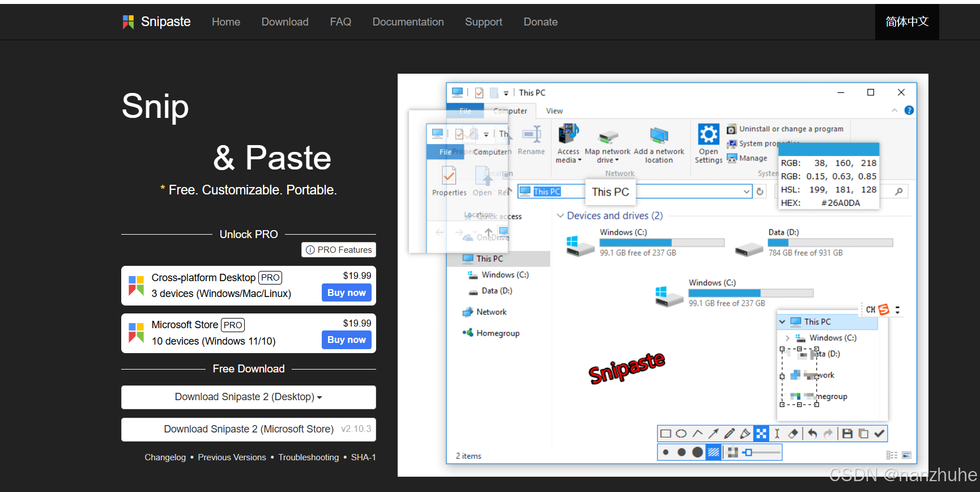Open the Changelog link

click(165, 457)
